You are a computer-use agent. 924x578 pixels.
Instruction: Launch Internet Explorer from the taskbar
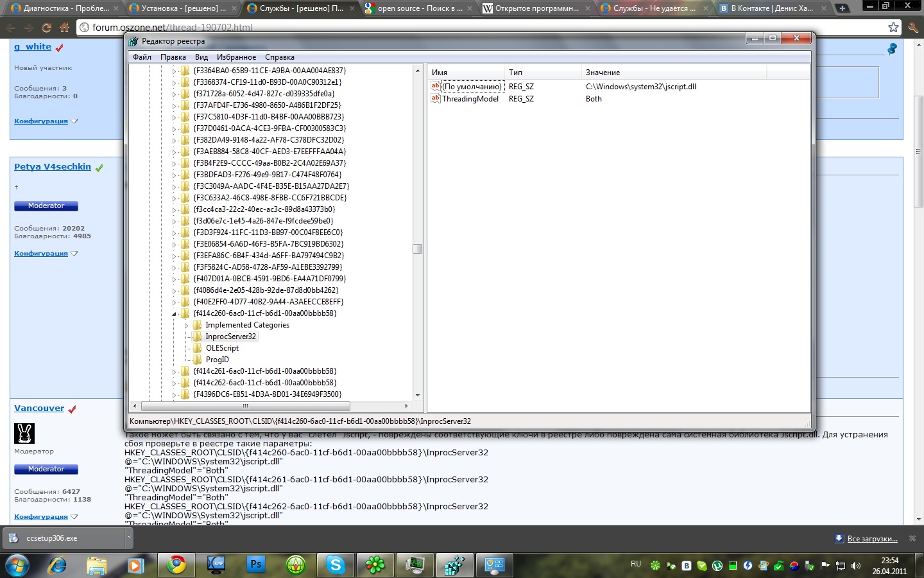(x=58, y=565)
